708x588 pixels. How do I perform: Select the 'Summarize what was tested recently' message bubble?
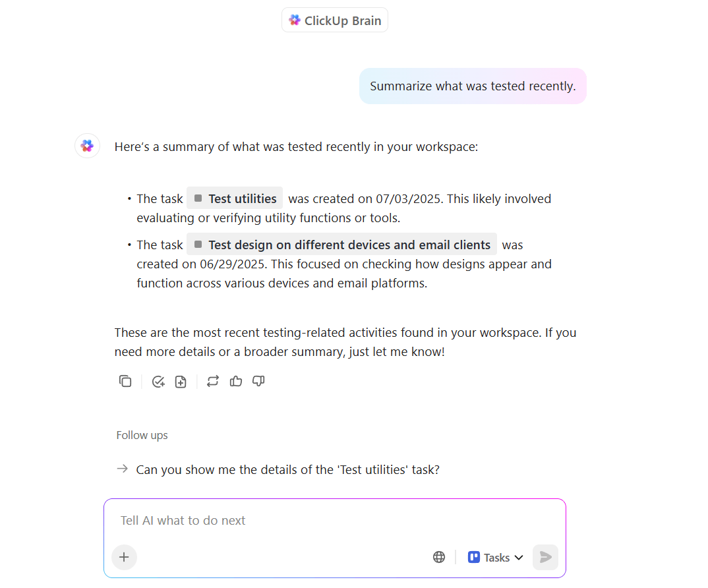pyautogui.click(x=473, y=86)
